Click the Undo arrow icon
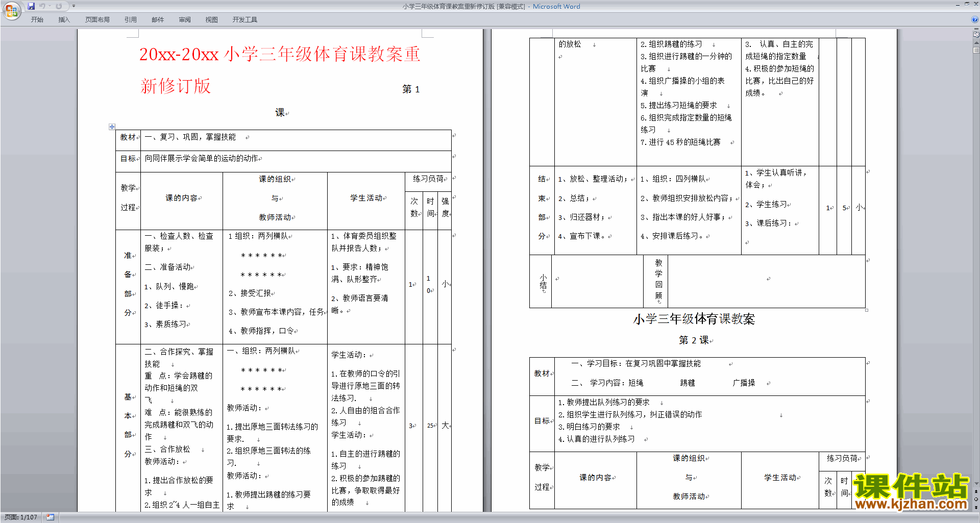 point(42,6)
